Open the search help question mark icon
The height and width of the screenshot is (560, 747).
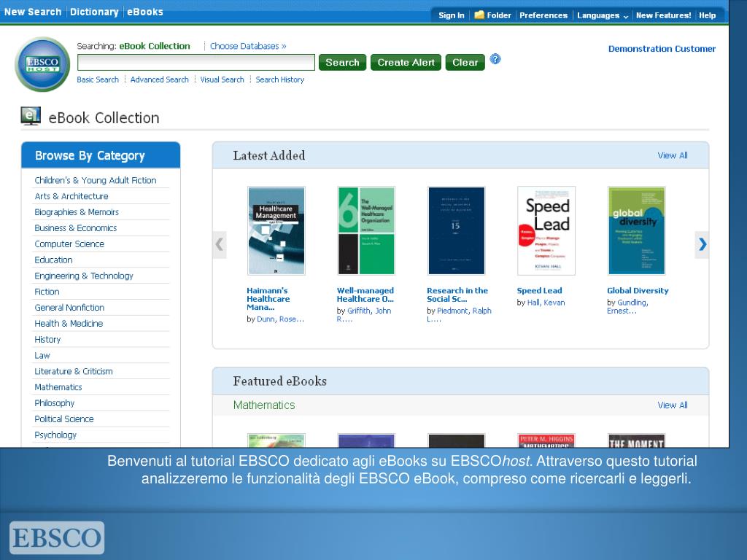coord(495,59)
